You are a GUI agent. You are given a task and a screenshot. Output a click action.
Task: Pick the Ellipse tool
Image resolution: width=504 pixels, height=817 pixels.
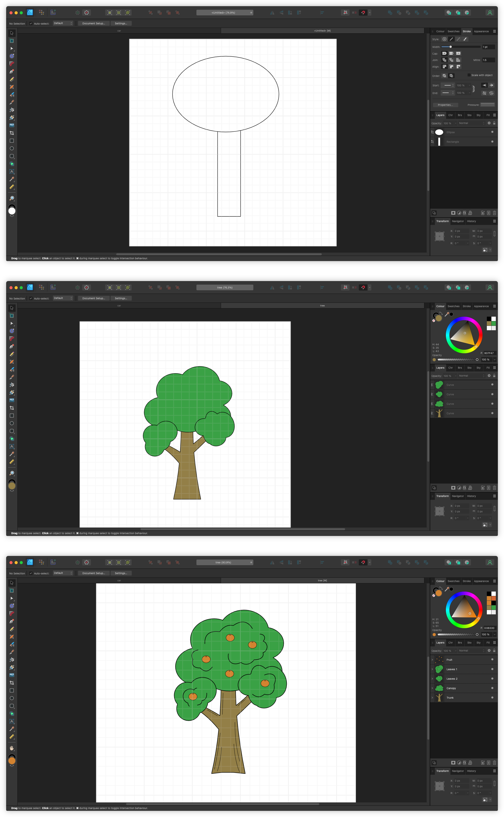pos(12,148)
